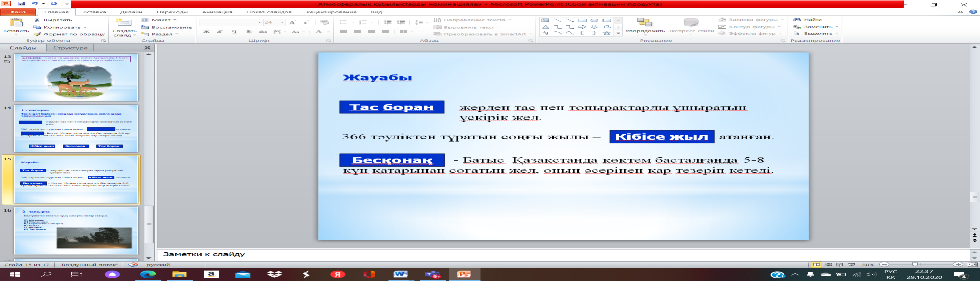Click Создать слайд new slide icon
The width and height of the screenshot is (980, 281).
click(123, 22)
